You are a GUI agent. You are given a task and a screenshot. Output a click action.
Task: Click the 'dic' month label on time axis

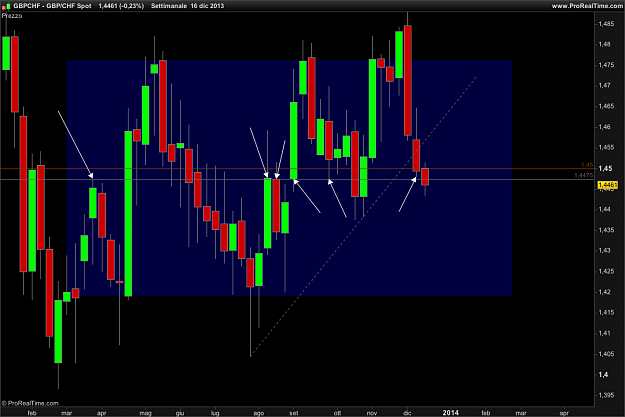(407, 413)
